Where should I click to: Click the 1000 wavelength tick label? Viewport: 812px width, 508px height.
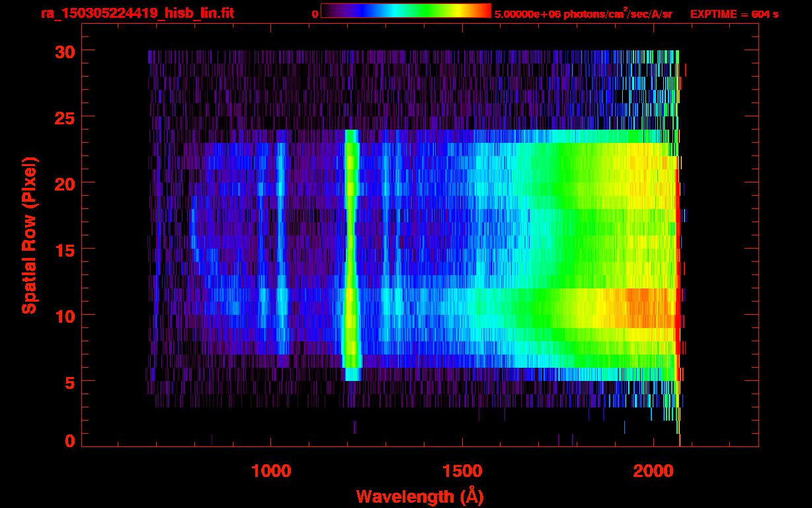click(x=271, y=470)
